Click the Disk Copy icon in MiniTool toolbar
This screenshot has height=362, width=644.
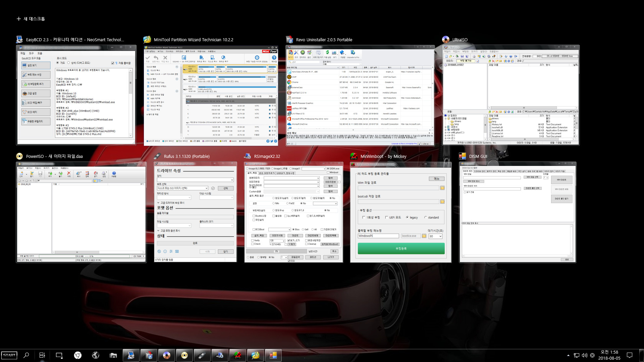tap(212, 58)
